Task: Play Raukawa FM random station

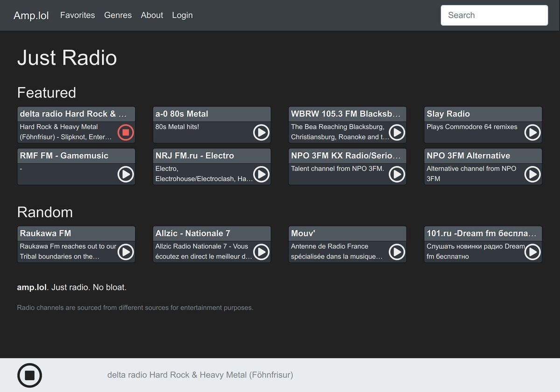Action: [x=125, y=252]
